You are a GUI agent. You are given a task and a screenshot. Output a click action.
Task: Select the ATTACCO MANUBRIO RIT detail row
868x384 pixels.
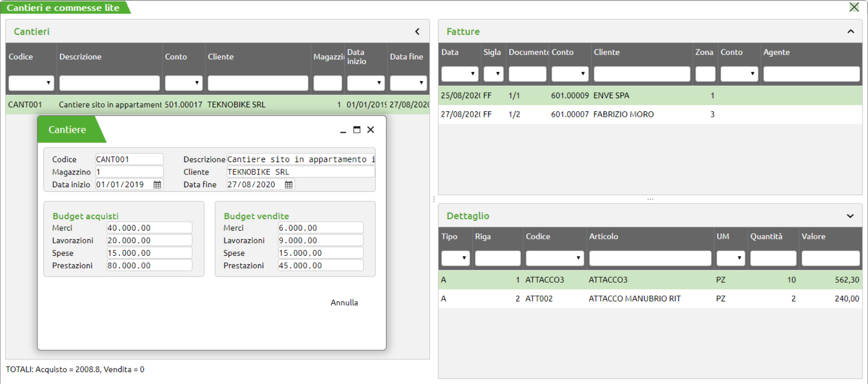point(634,299)
